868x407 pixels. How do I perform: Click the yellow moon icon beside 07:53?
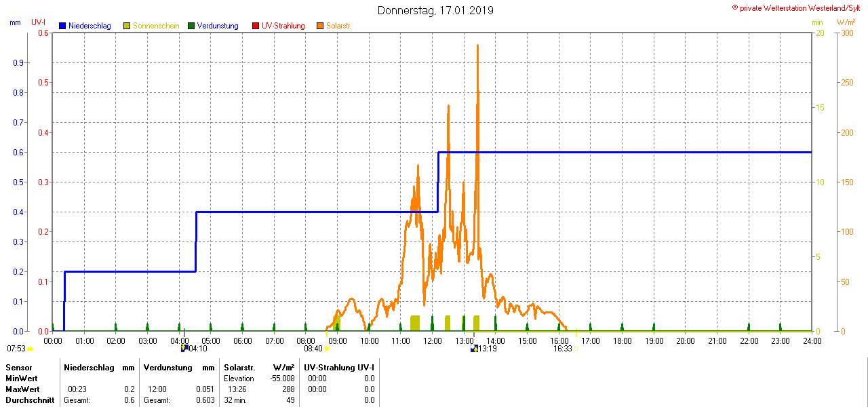coord(31,349)
